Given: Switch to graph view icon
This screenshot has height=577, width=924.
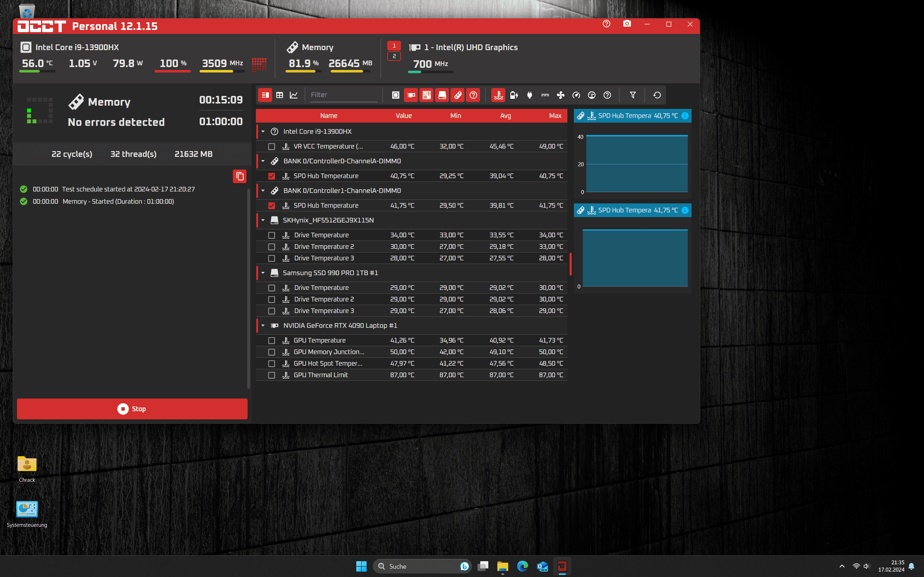Looking at the screenshot, I should tap(293, 95).
